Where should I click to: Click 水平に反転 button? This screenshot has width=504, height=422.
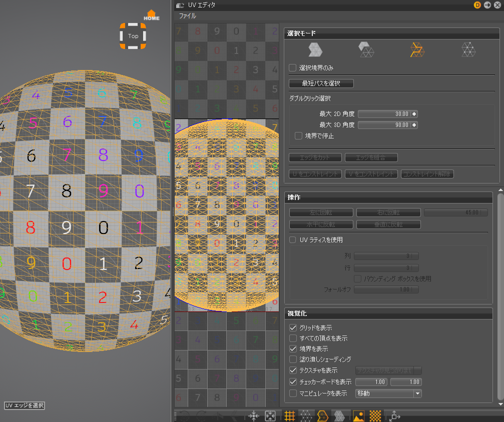(321, 224)
